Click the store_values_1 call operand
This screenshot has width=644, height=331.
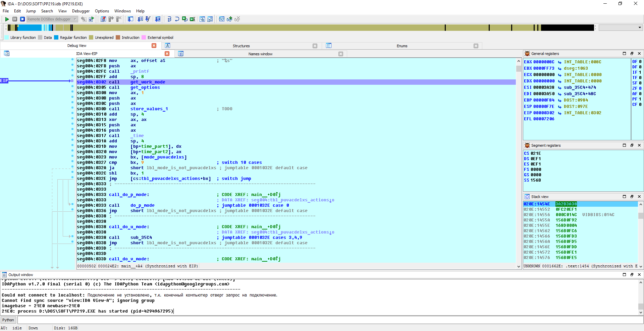click(x=149, y=109)
